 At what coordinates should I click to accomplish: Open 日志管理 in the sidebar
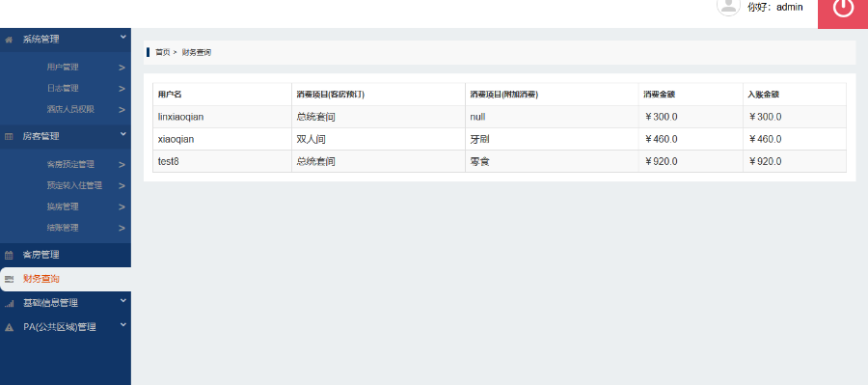pyautogui.click(x=63, y=88)
